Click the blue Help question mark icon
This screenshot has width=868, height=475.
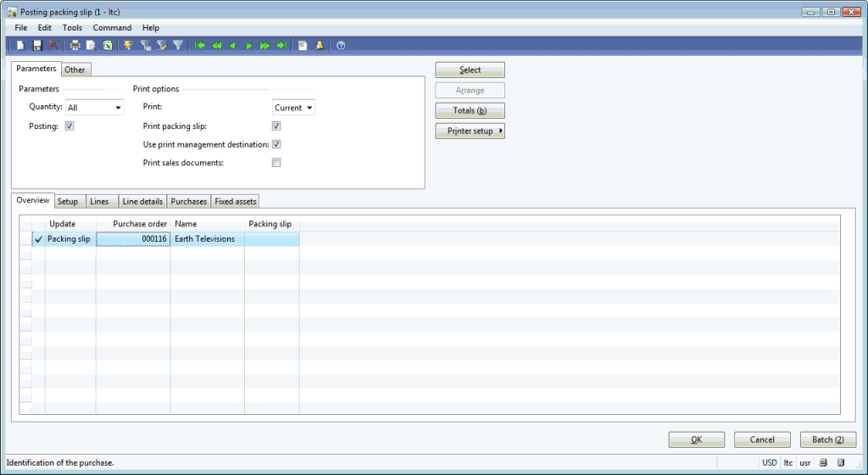(x=341, y=46)
